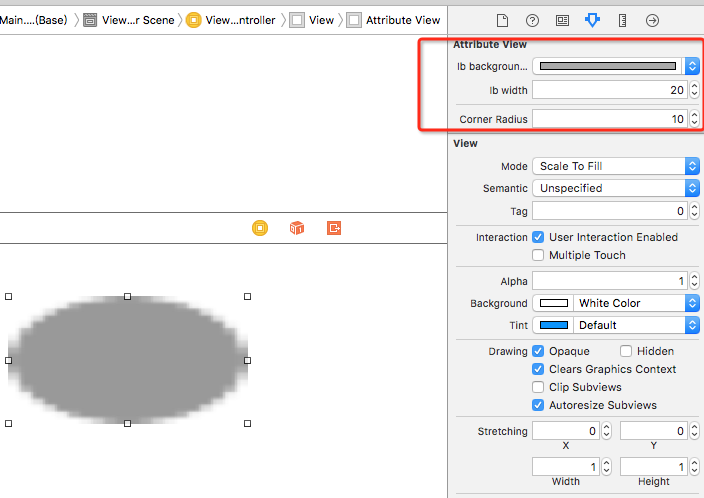Click the Alpha value field
This screenshot has width=704, height=498.
click(610, 281)
